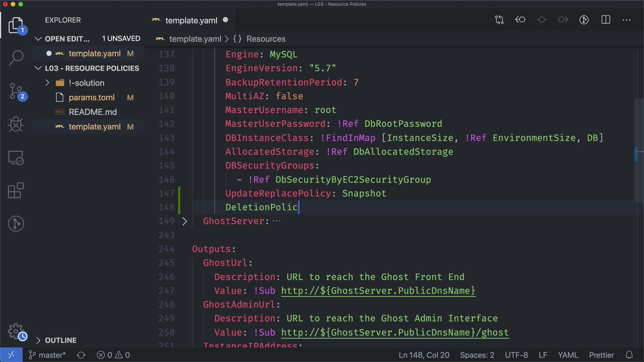Click the Split Editor Right icon
This screenshot has width=644, height=362.
pyautogui.click(x=605, y=20)
